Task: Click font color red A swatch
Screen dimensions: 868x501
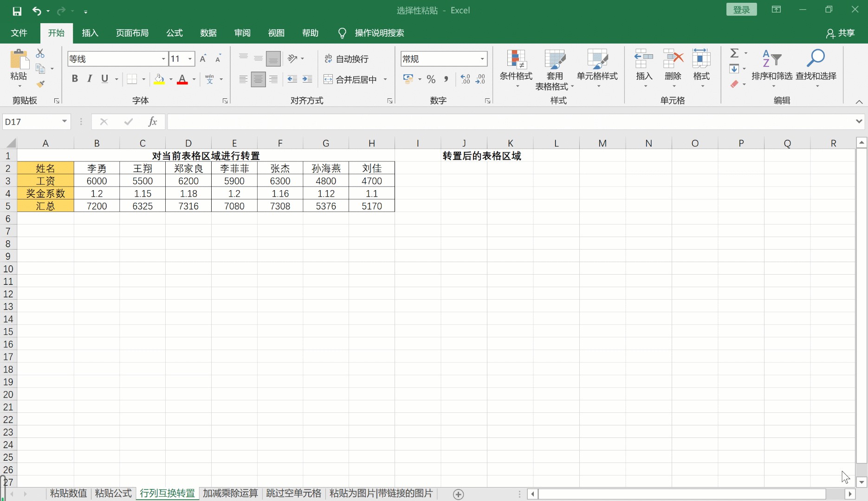Action: [182, 79]
